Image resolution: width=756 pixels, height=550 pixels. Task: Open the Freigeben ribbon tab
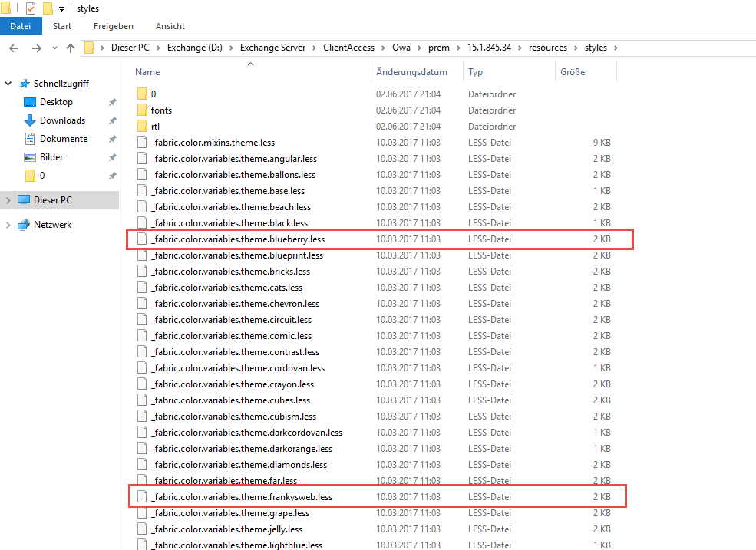coord(113,26)
